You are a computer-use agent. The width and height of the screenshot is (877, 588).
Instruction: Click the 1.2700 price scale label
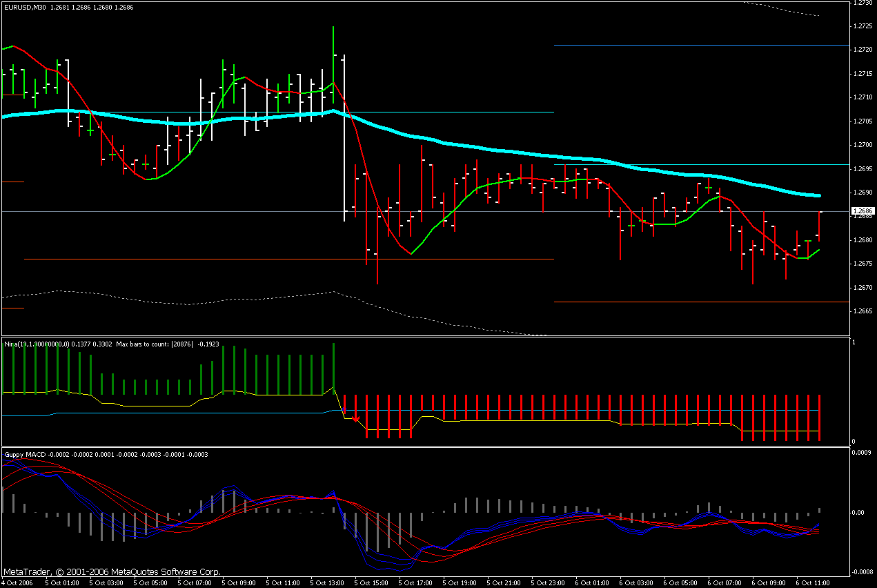[861, 145]
